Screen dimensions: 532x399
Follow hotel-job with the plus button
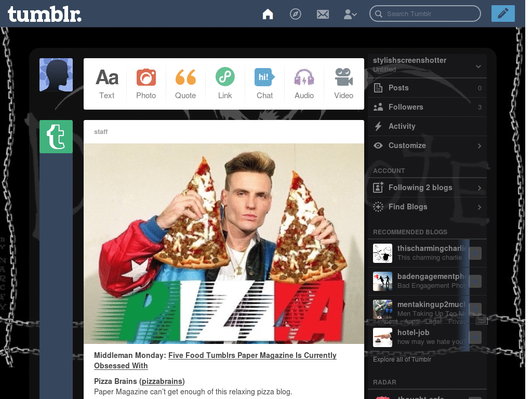(x=475, y=338)
